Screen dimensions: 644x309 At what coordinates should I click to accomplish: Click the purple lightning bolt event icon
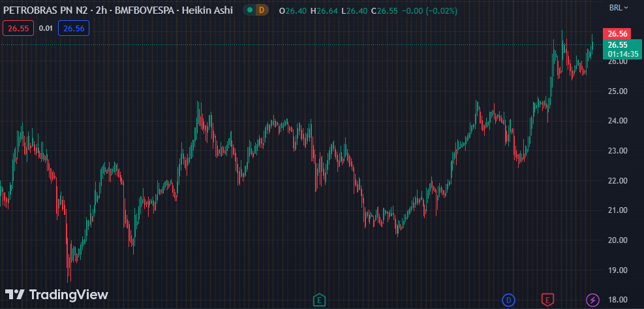[592, 300]
